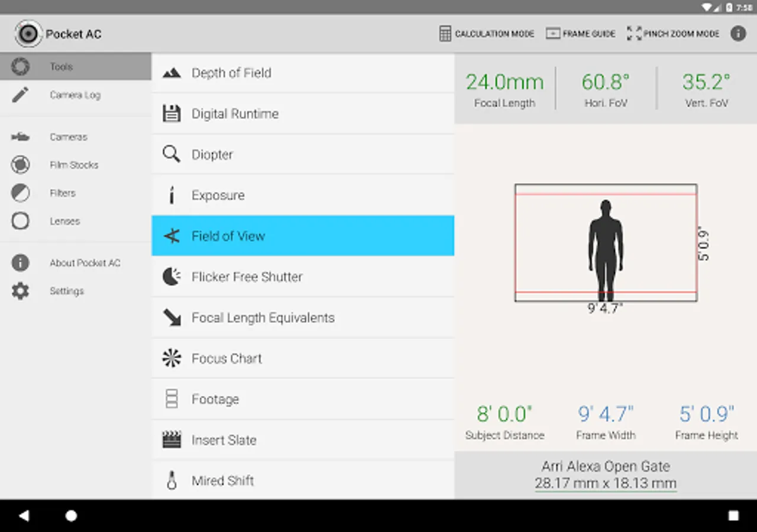Toggle the Frame Guide icon
The height and width of the screenshot is (532, 757).
[x=553, y=34]
